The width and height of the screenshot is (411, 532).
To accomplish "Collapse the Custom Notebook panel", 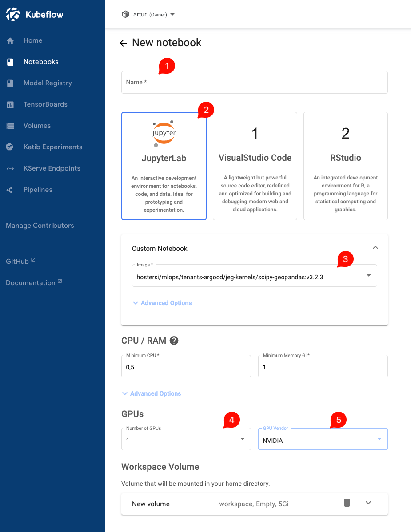I will tap(375, 247).
